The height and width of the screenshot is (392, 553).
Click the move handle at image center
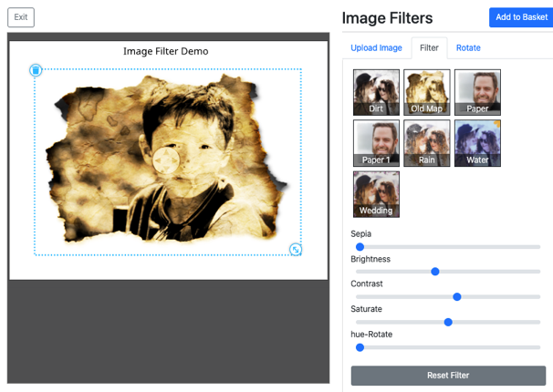pos(166,160)
